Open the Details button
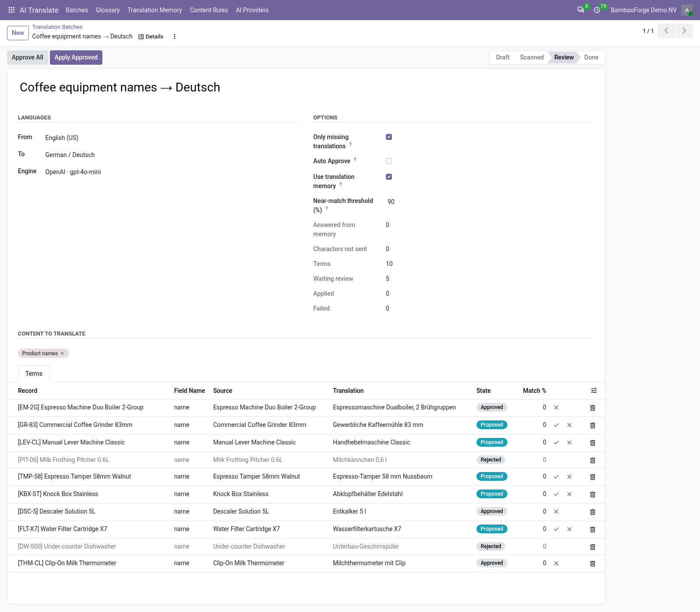This screenshot has height=612, width=700. click(151, 37)
